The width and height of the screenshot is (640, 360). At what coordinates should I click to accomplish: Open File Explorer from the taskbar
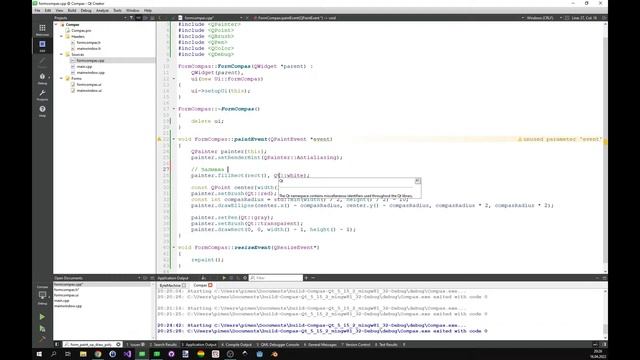coord(83,354)
